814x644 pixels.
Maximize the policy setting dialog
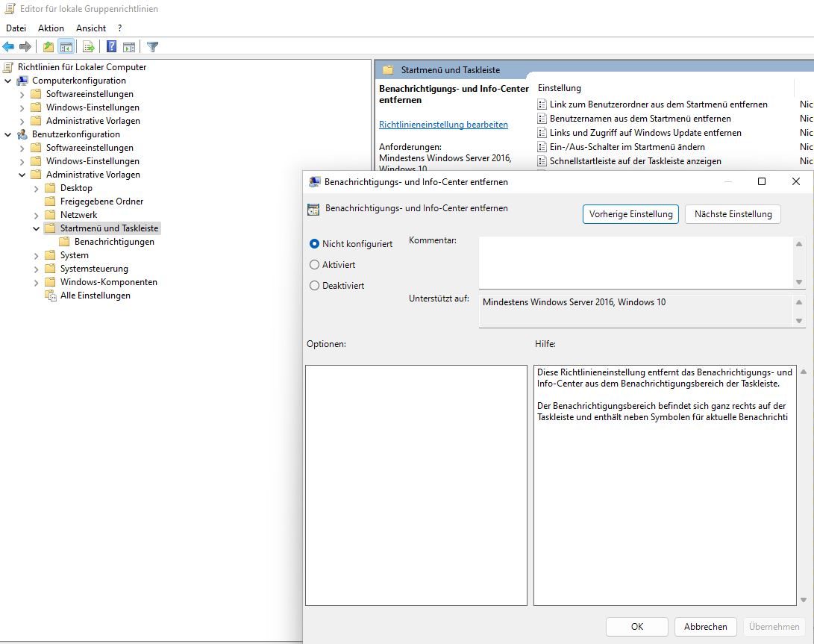(x=762, y=181)
